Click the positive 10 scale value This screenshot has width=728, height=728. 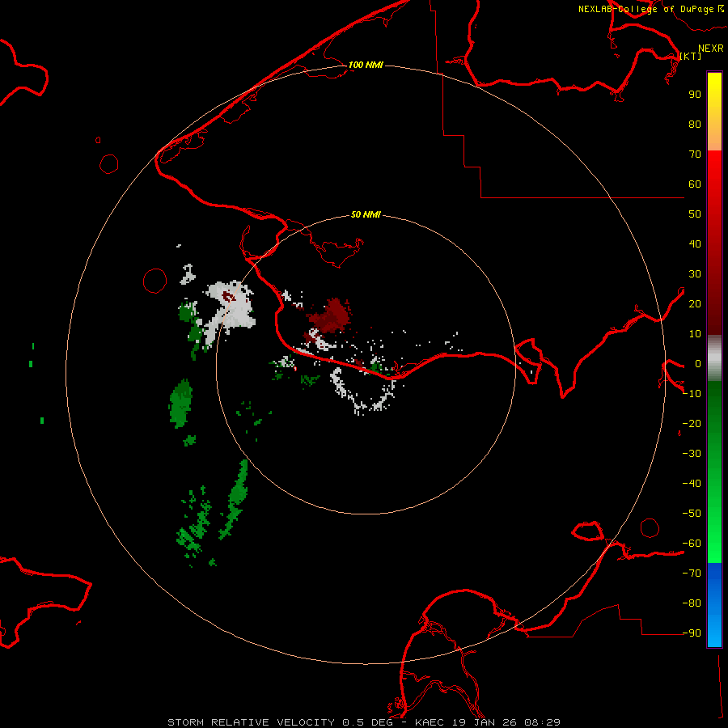695,334
